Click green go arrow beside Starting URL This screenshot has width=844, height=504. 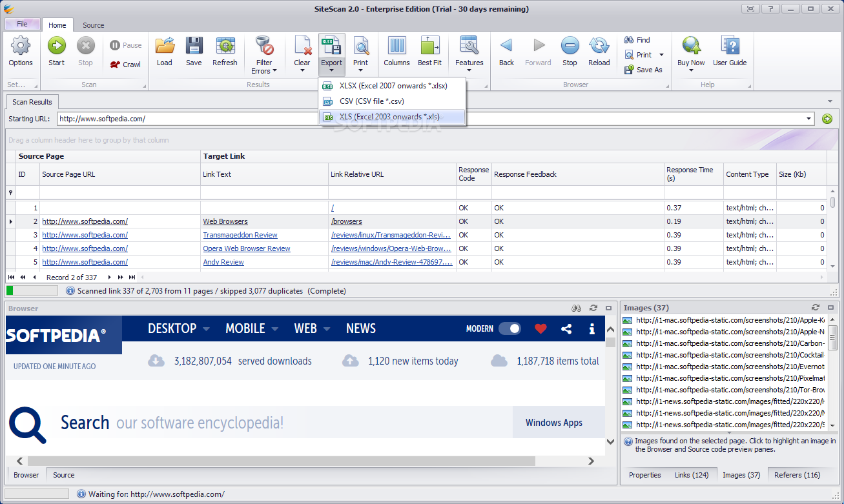pyautogui.click(x=827, y=119)
